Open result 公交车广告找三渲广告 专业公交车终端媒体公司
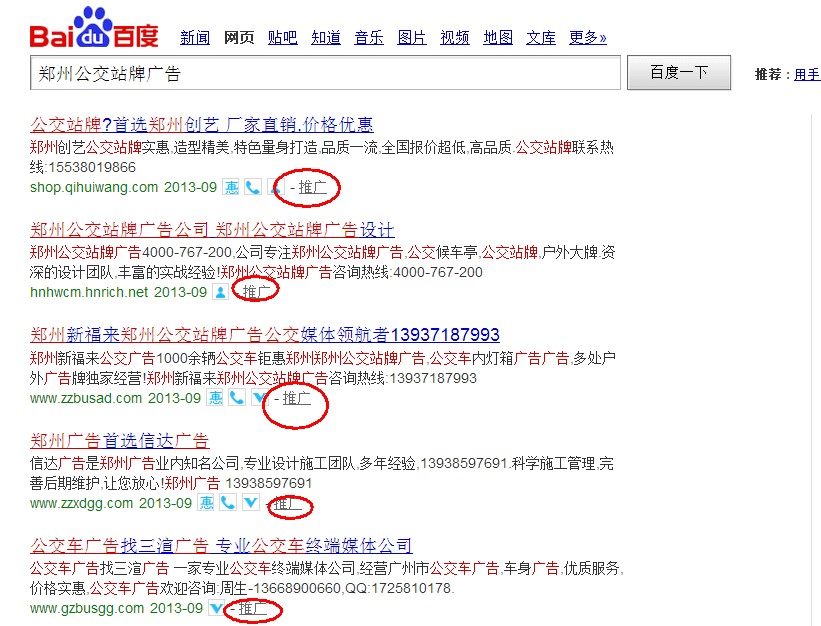Image resolution: width=821 pixels, height=626 pixels. tap(221, 546)
